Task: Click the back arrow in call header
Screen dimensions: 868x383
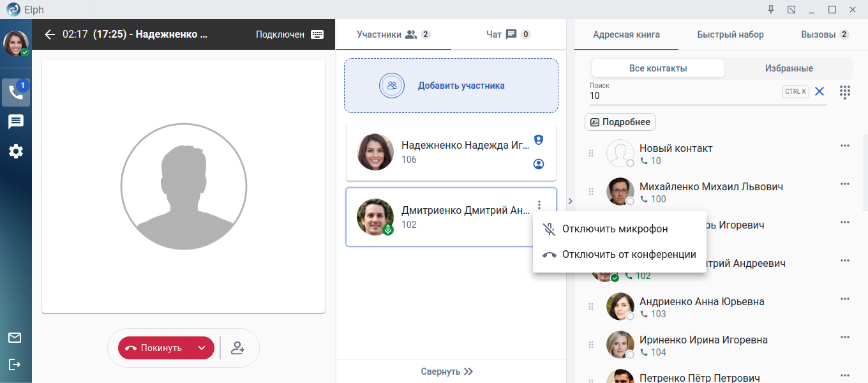Action: click(x=50, y=34)
